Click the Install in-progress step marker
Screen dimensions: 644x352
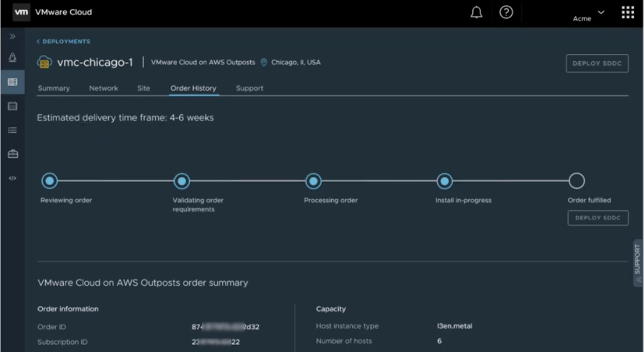click(x=445, y=181)
